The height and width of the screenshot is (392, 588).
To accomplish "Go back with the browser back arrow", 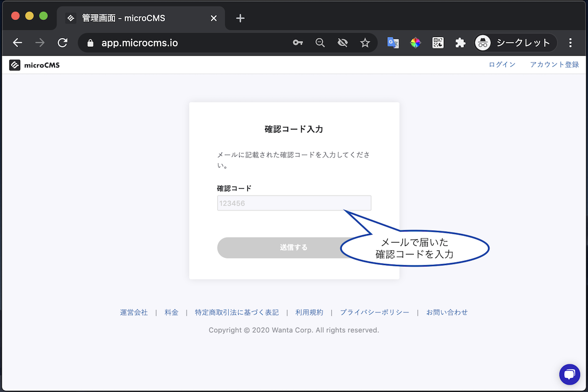I will pos(18,42).
